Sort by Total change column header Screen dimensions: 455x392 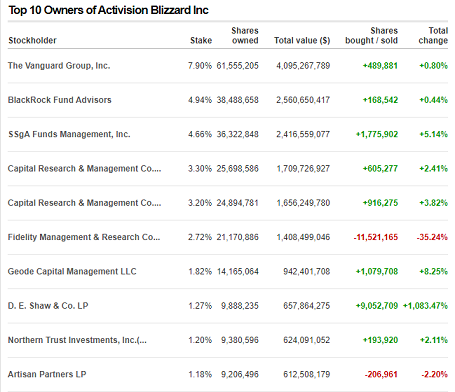pyautogui.click(x=433, y=36)
